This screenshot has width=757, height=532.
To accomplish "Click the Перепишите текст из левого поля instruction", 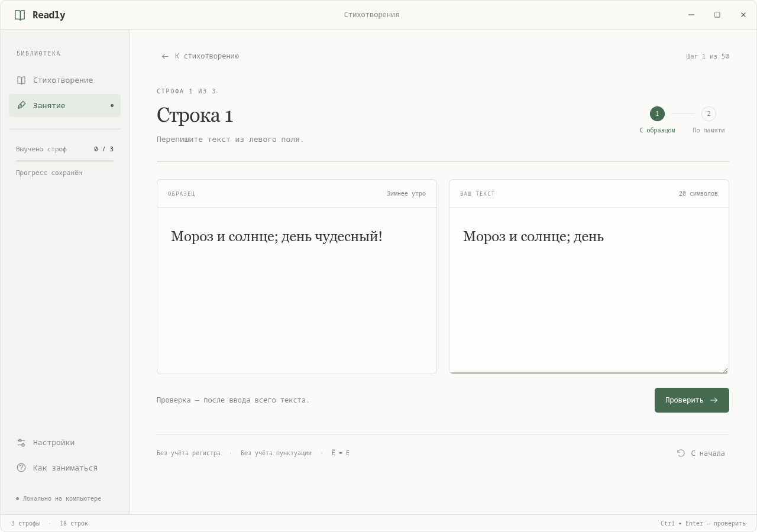I will click(x=230, y=140).
